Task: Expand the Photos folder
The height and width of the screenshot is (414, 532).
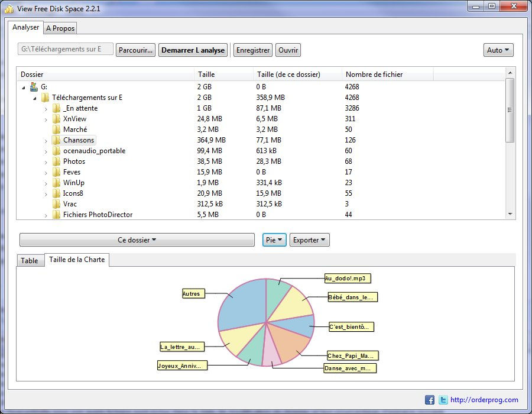Action: tap(46, 162)
